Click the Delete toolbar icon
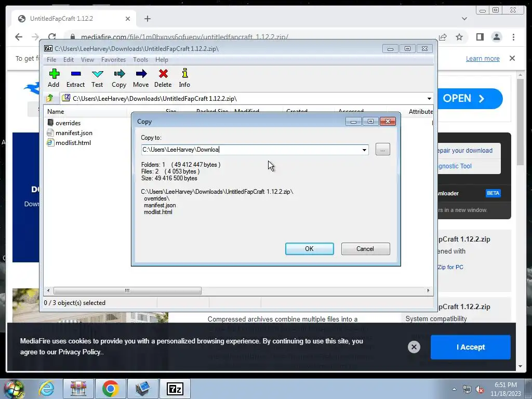 pos(163,78)
